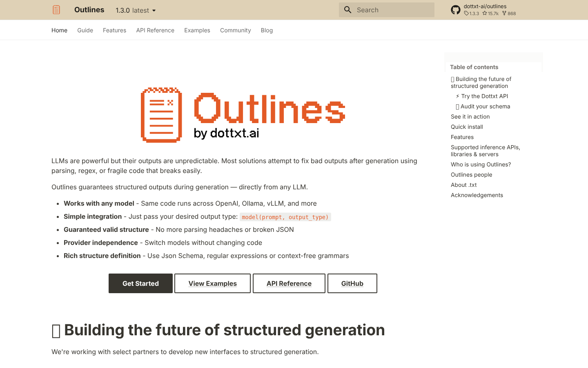Open the Community tab
Screen dimensions: 588x368
tap(236, 30)
